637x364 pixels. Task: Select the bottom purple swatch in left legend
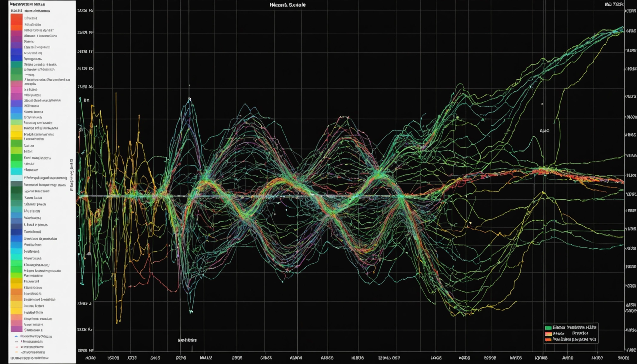(16, 329)
